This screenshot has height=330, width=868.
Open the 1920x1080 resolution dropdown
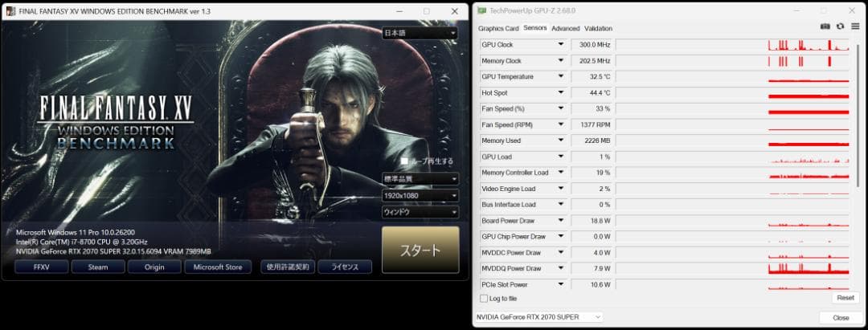point(420,196)
